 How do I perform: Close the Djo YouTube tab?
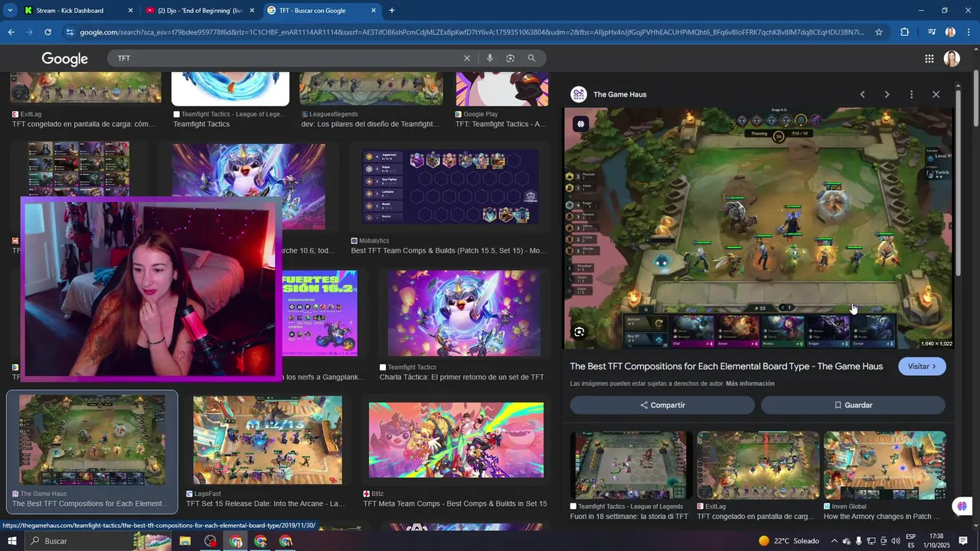(252, 11)
